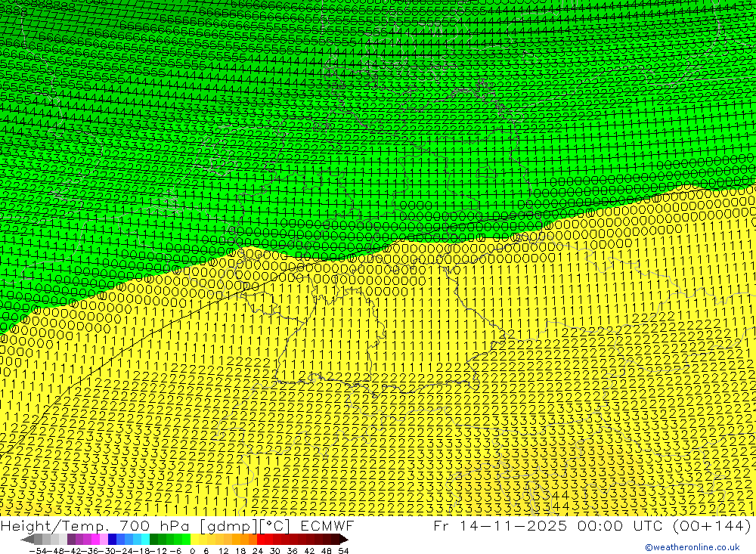Pick the darkest green legend swatch
This screenshot has width=756, height=554.
(x=153, y=540)
